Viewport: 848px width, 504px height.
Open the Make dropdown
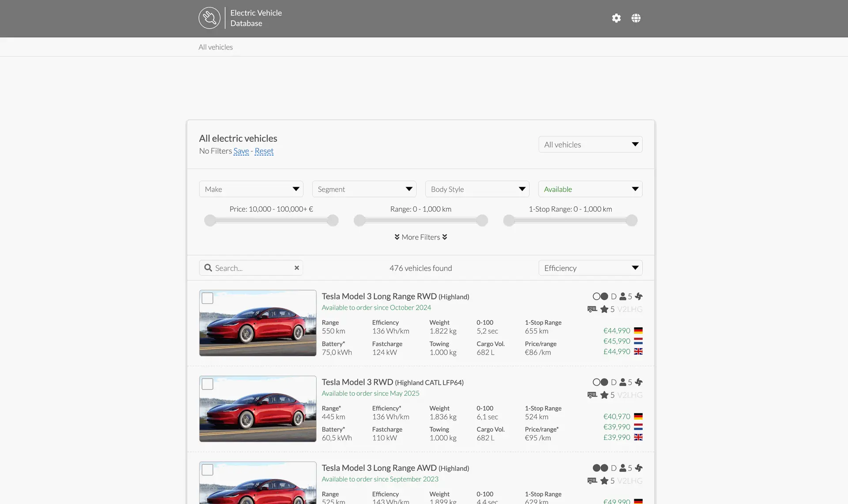pos(251,189)
